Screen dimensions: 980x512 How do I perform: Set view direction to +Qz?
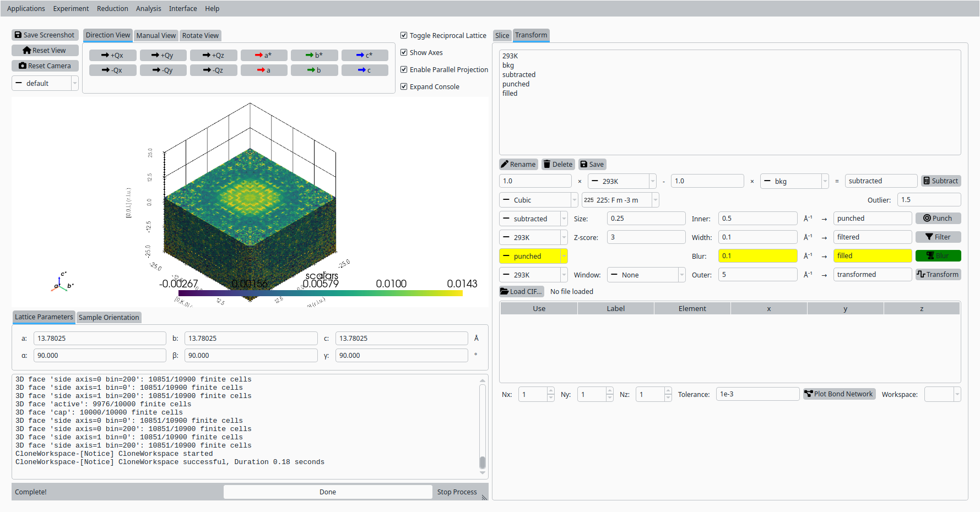point(214,55)
